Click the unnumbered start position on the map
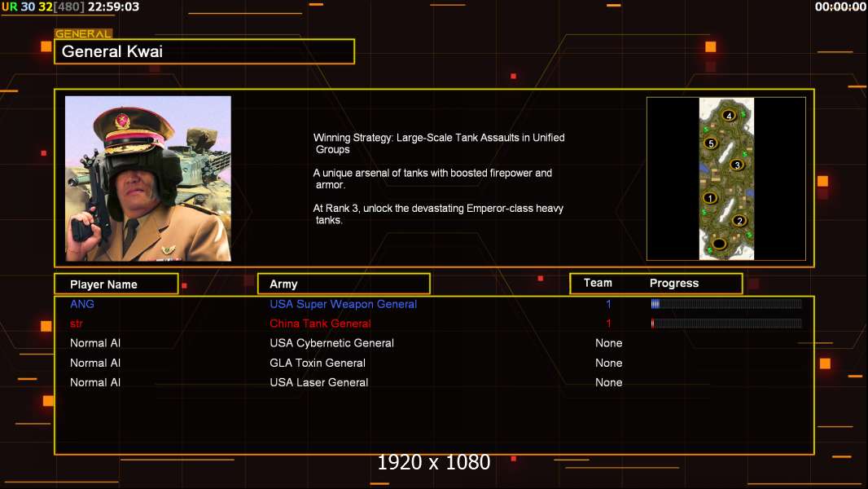Viewport: 868px width, 489px height. (719, 243)
